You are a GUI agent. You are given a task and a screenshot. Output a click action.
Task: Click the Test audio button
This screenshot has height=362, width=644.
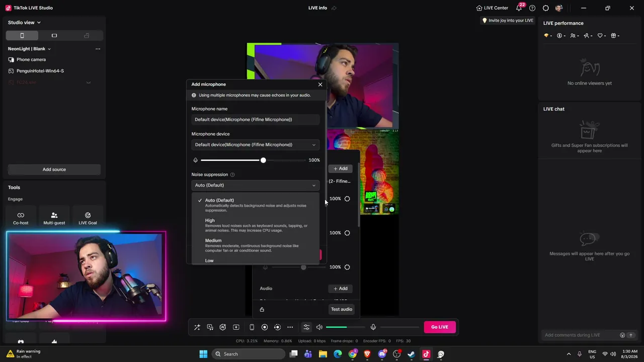coord(342,309)
